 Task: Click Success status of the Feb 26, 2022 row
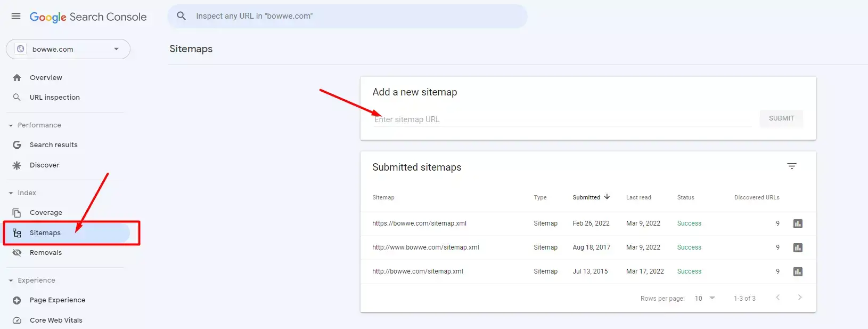[689, 223]
